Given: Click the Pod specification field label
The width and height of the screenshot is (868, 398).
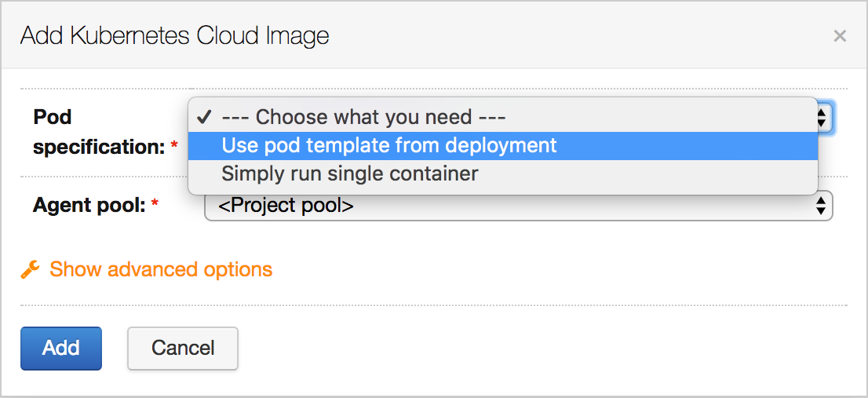Looking at the screenshot, I should [99, 132].
